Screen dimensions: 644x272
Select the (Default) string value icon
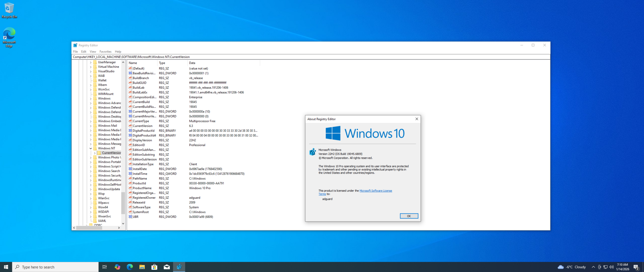[130, 68]
